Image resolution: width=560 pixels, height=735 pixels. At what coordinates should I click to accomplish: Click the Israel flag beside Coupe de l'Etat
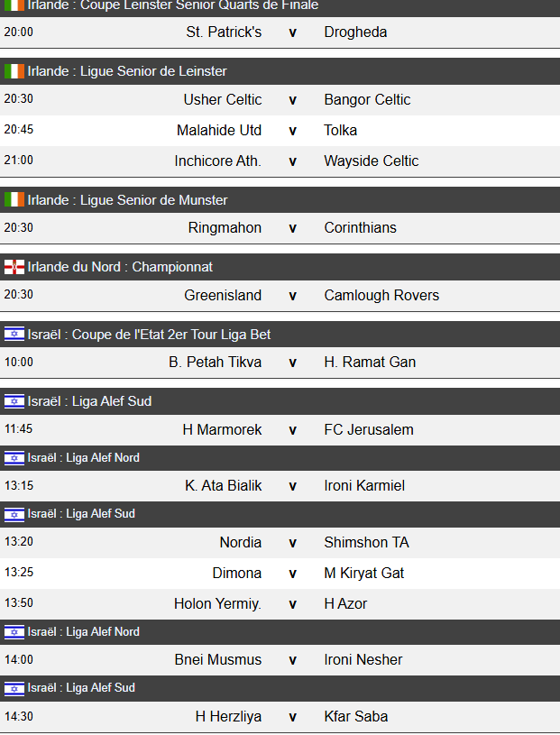coord(14,335)
